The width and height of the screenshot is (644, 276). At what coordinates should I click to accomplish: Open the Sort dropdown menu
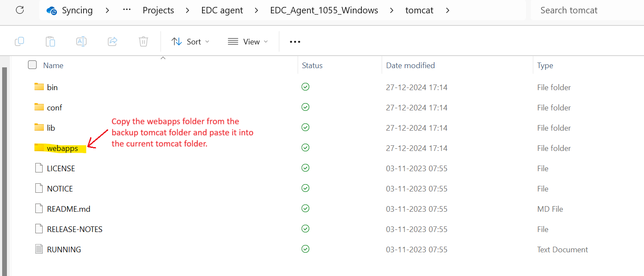[x=190, y=41]
